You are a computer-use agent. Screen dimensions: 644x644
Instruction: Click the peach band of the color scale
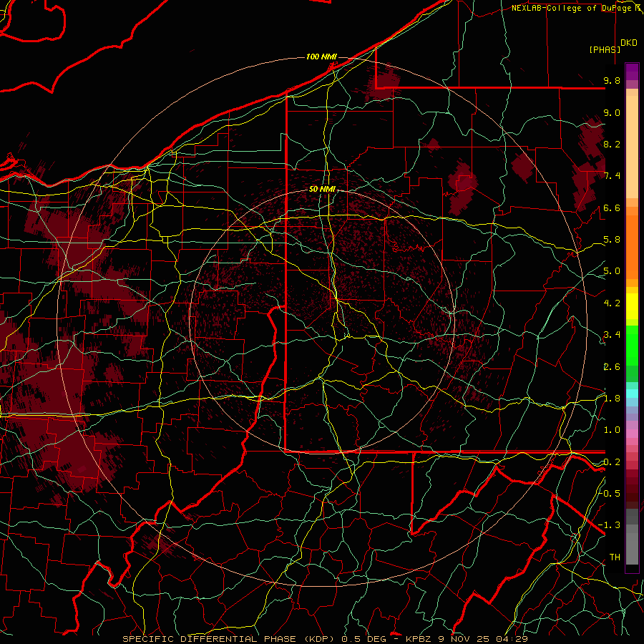coord(632,147)
